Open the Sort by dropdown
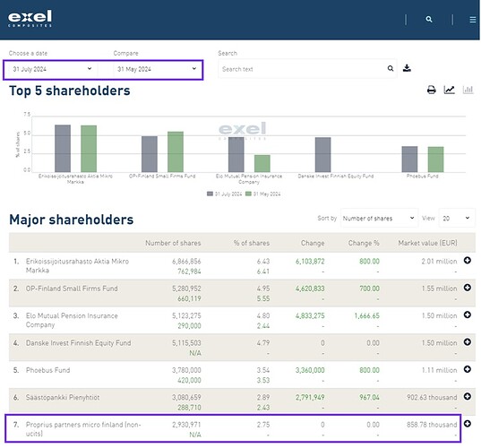The image size is (481, 448). [x=379, y=218]
